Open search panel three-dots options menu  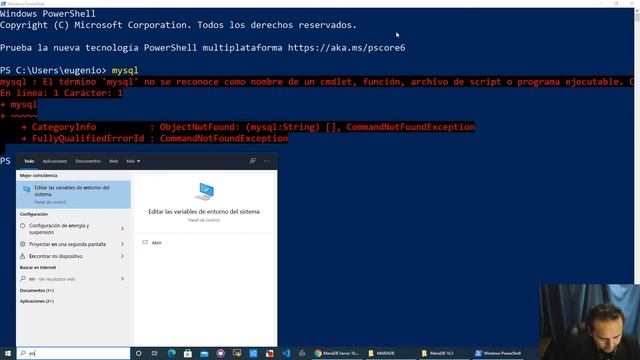(x=267, y=161)
